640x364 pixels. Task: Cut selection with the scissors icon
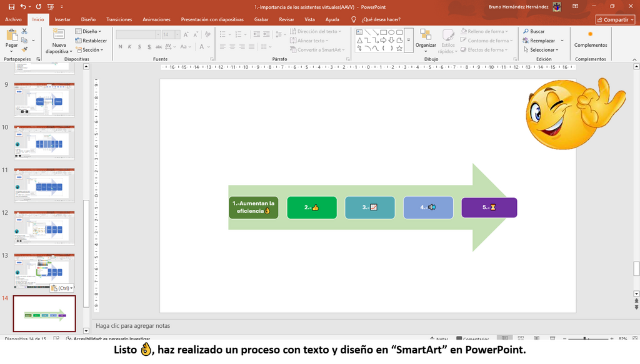tap(24, 31)
